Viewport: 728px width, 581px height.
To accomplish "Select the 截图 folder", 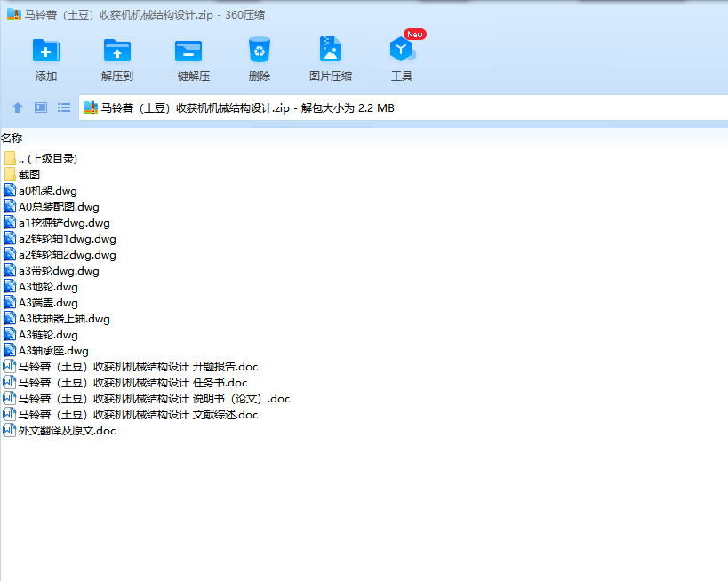I will pyautogui.click(x=29, y=174).
